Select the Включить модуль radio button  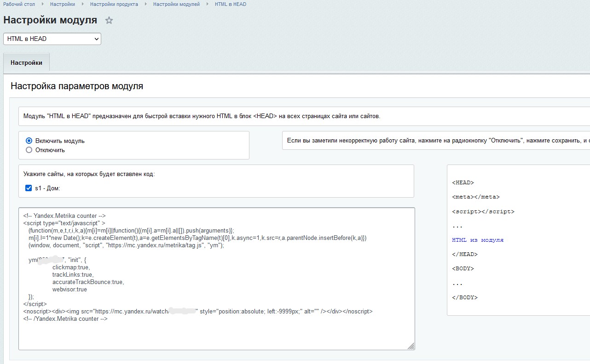(29, 141)
